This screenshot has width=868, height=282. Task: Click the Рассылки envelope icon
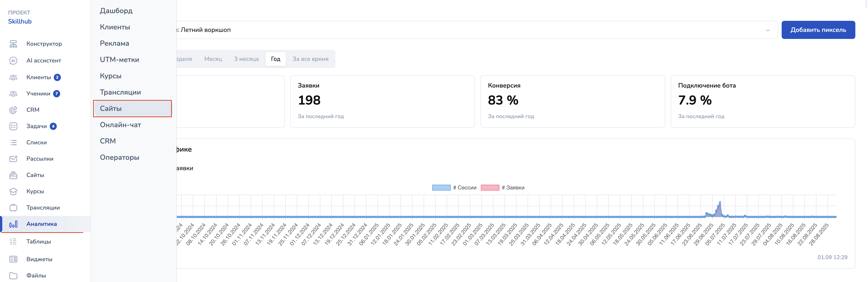click(13, 159)
